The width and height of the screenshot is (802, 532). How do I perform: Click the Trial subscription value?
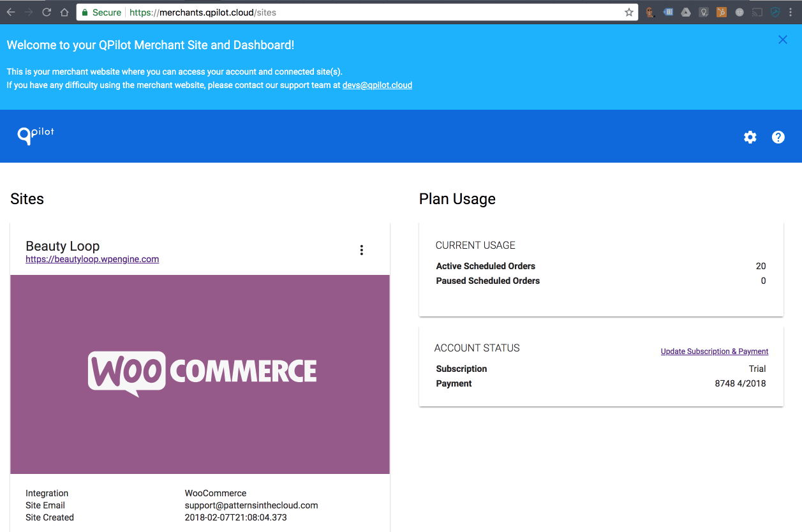click(757, 369)
